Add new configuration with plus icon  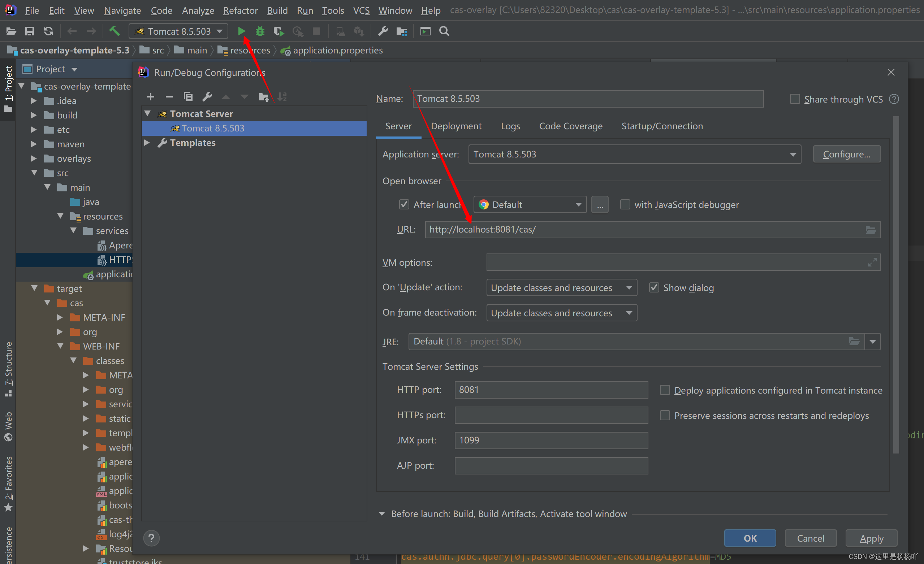pyautogui.click(x=150, y=97)
